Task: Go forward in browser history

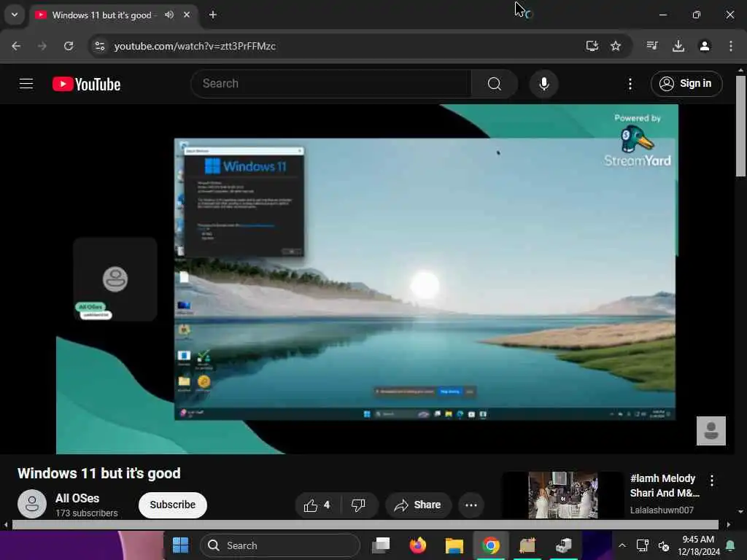Action: (42, 46)
